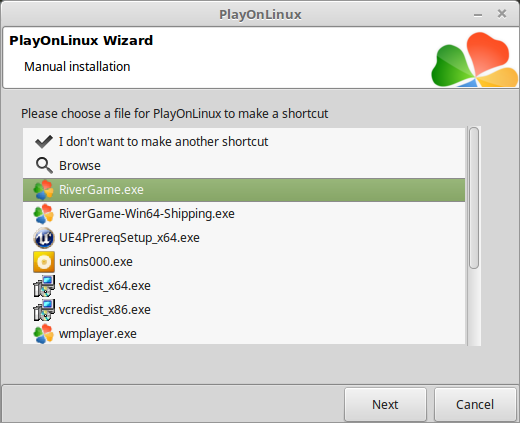This screenshot has height=423, width=520.
Task: Minimize the PlayOnLinux window
Action: click(478, 15)
